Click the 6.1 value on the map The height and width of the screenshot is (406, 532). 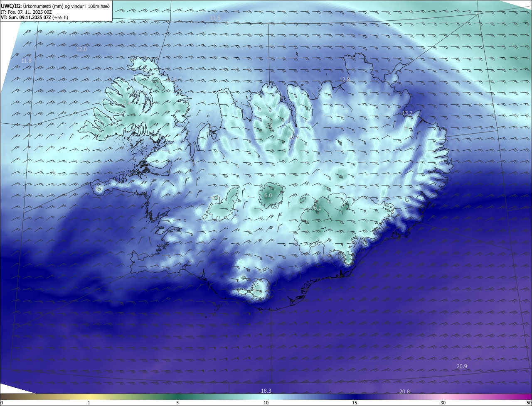coord(318,208)
